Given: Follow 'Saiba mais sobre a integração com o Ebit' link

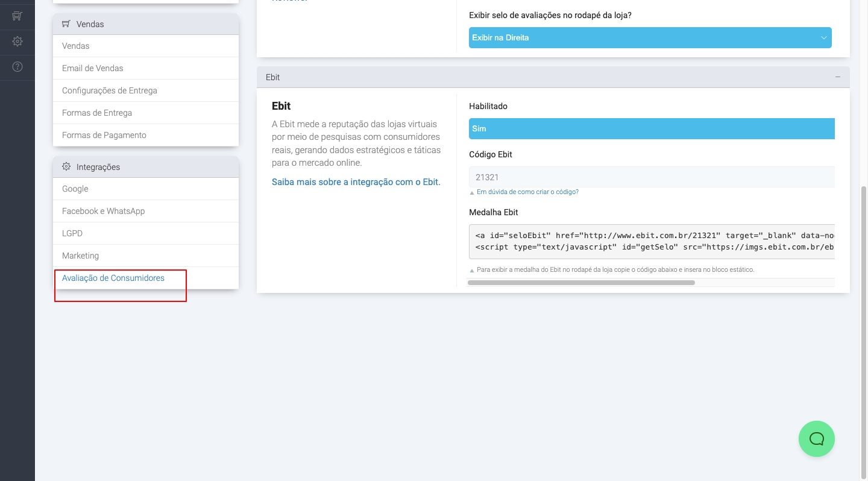Looking at the screenshot, I should pos(356,182).
